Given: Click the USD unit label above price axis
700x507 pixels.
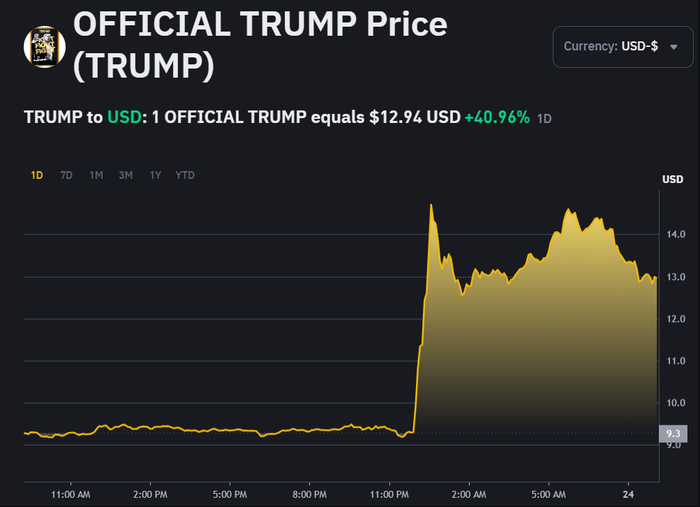Looking at the screenshot, I should [672, 179].
